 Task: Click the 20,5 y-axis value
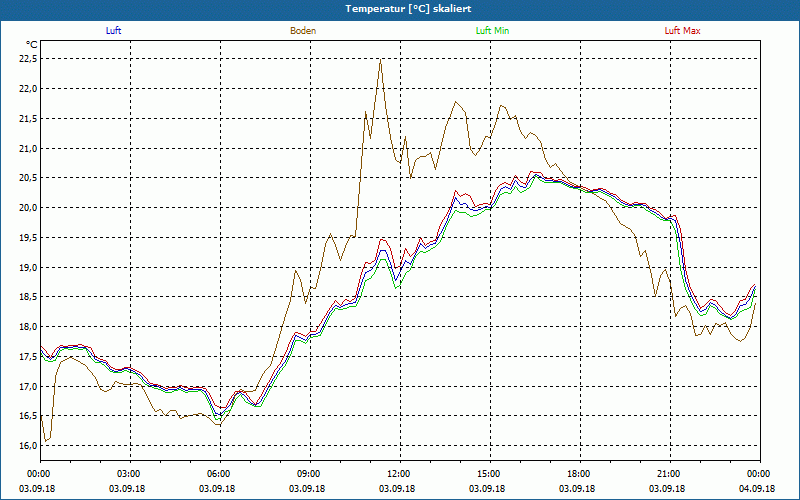click(x=28, y=178)
